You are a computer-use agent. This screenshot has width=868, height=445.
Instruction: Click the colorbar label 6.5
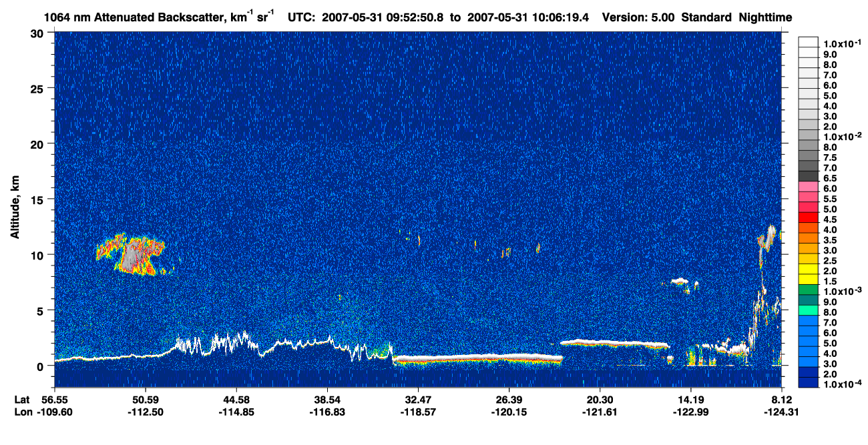pyautogui.click(x=831, y=178)
